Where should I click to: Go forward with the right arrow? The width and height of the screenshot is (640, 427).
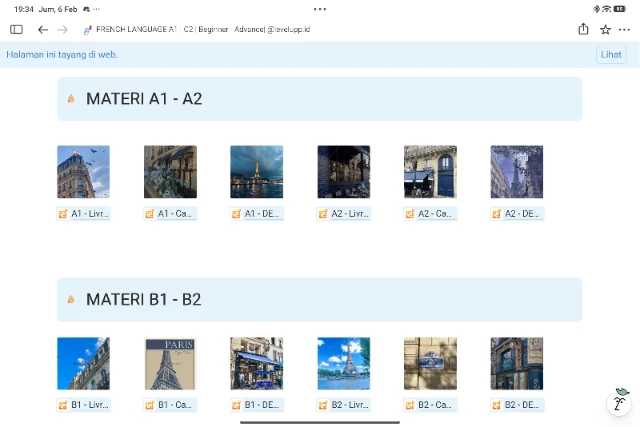coord(62,30)
